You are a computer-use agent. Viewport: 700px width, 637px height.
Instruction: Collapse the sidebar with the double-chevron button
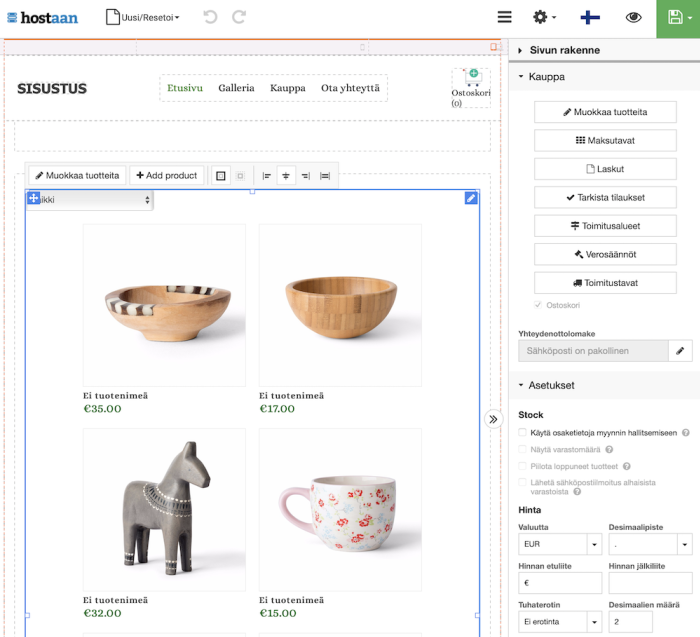pos(493,419)
